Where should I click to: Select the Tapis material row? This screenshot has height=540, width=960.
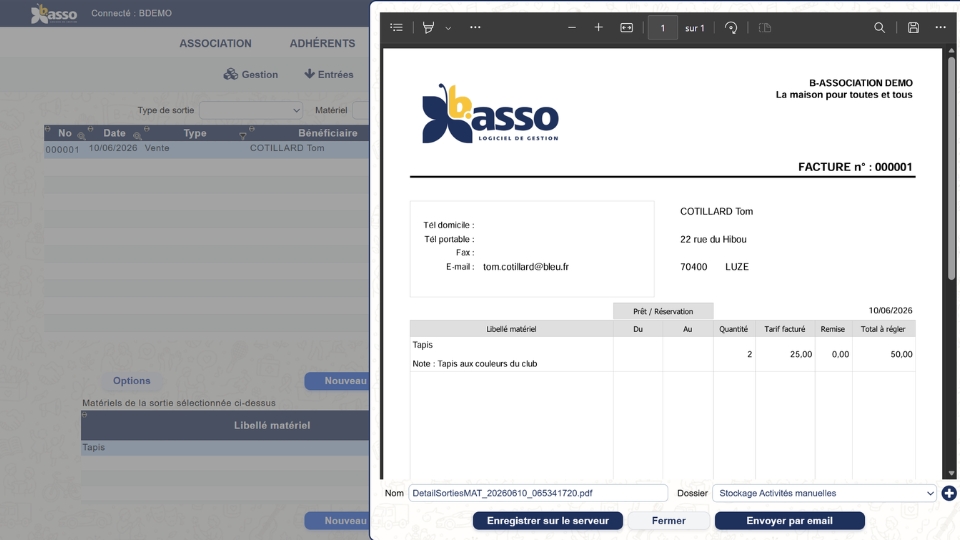pos(225,448)
